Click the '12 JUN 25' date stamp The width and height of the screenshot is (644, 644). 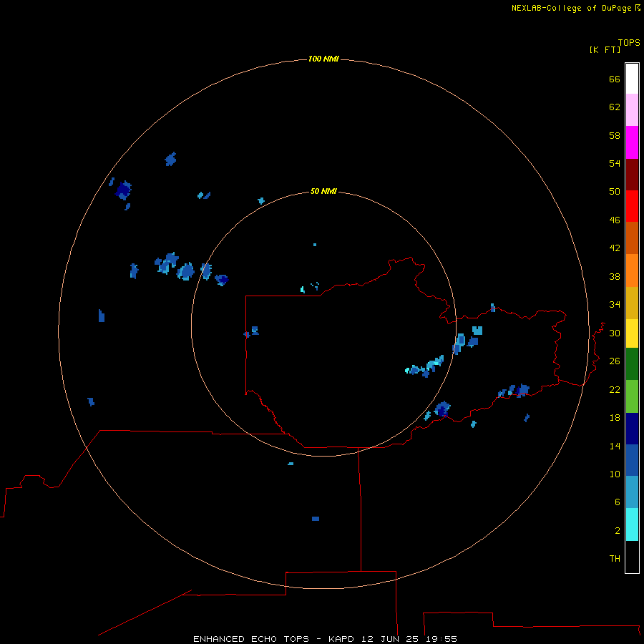pyautogui.click(x=391, y=639)
